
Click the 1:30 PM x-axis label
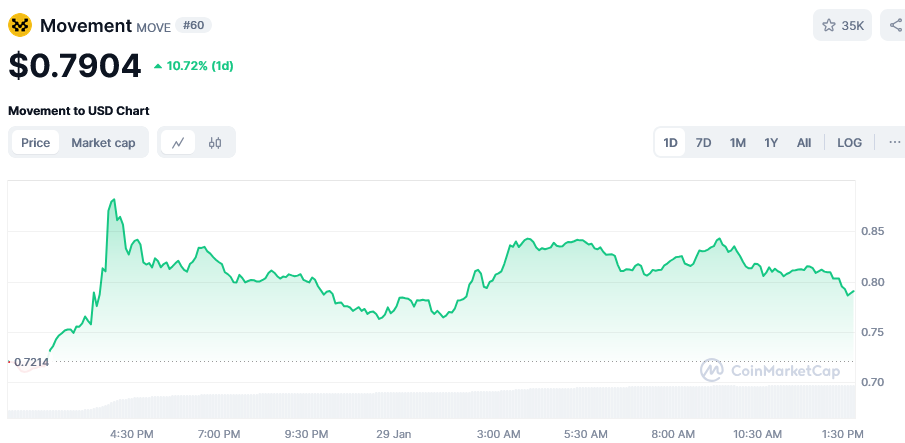pyautogui.click(x=842, y=434)
